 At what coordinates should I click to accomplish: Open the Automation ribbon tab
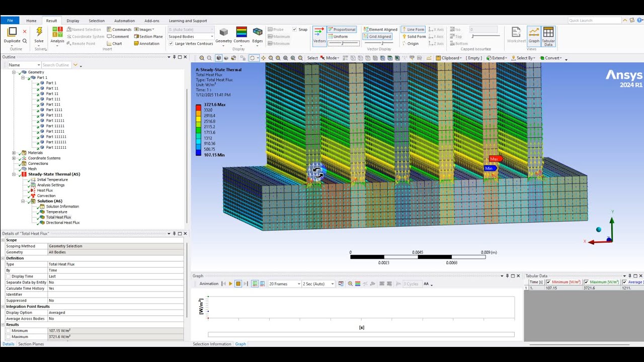click(x=124, y=21)
